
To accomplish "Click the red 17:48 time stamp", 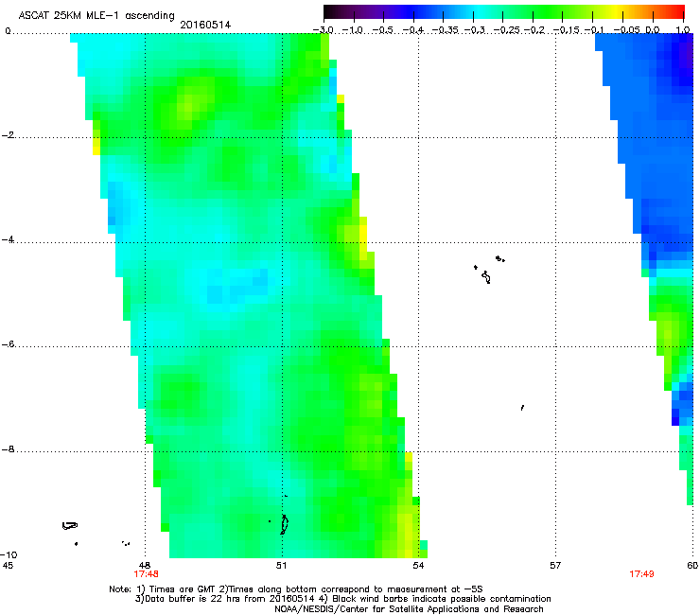I will pos(146,574).
